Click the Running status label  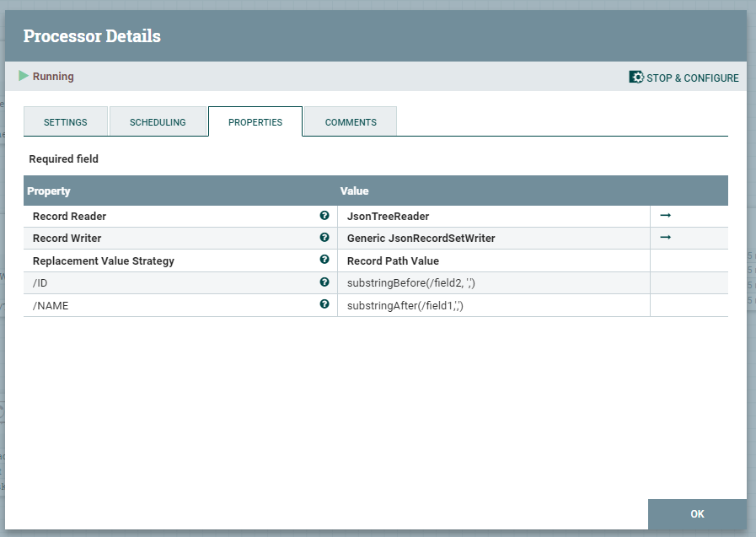53,76
